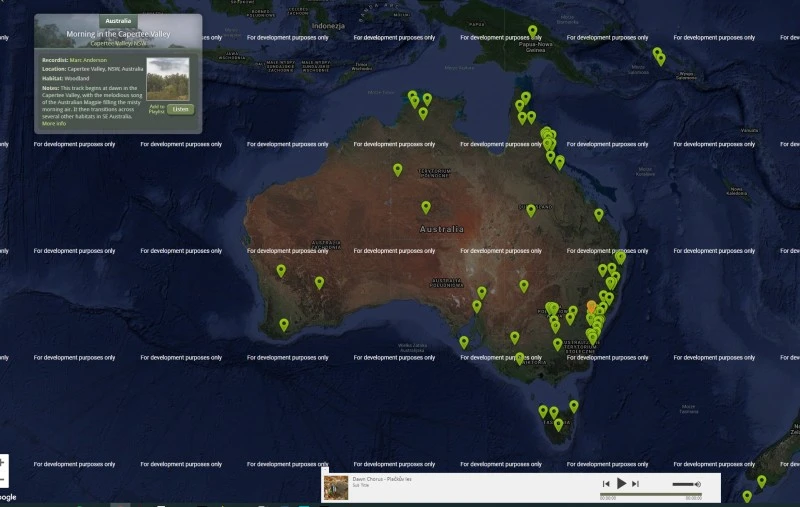Click the Capertee Valley photo thumbnail
The image size is (800, 507).
[167, 79]
